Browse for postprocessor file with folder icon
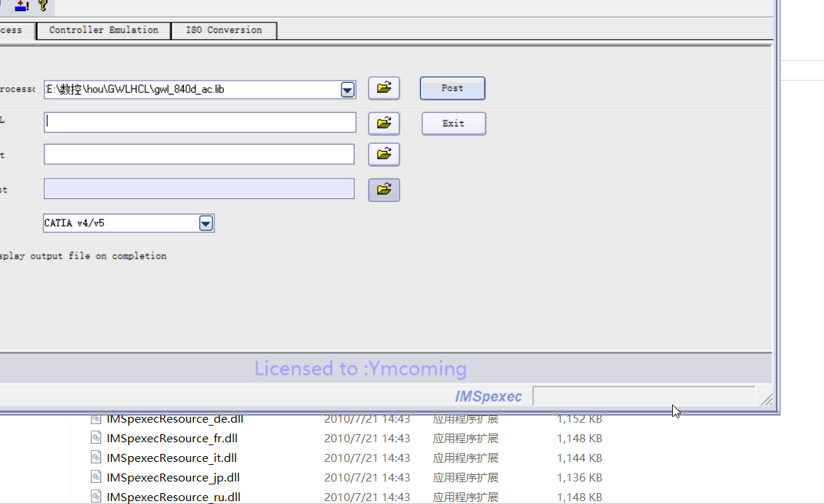 pos(384,89)
